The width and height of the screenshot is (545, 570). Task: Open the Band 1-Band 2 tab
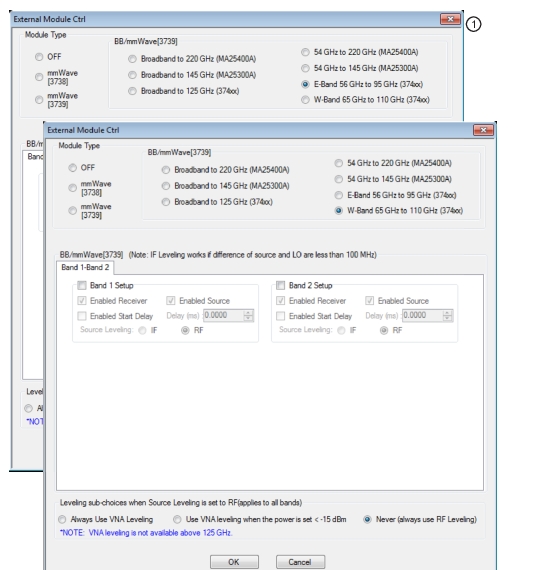85,268
